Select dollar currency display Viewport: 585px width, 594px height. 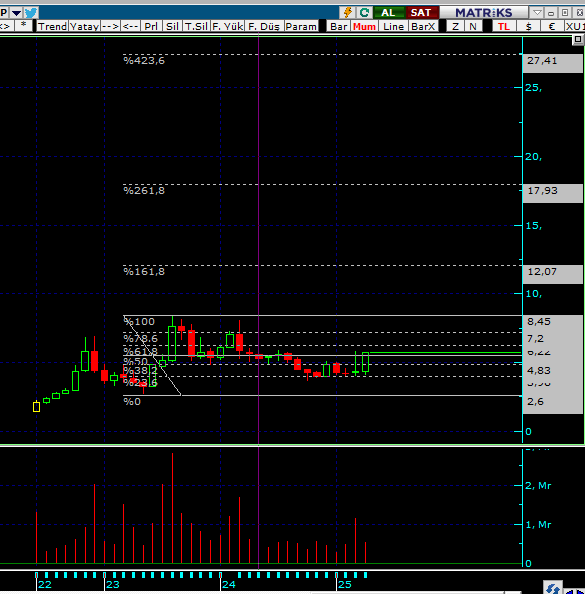tap(529, 26)
